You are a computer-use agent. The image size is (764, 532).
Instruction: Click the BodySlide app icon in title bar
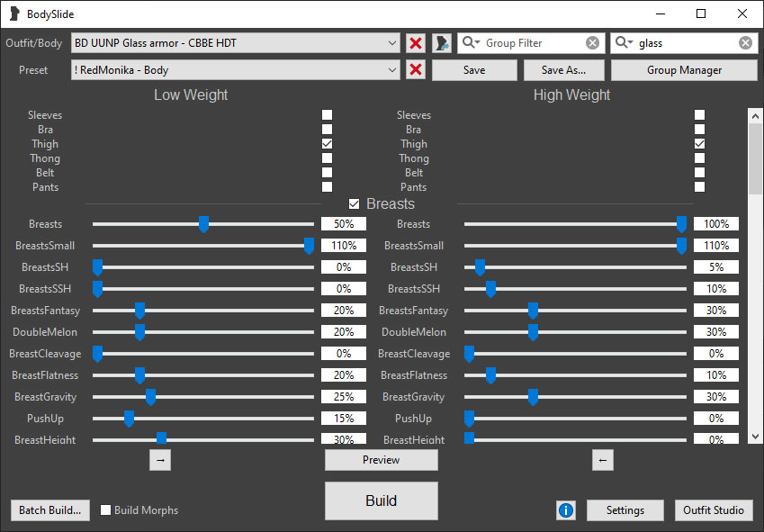[x=14, y=14]
